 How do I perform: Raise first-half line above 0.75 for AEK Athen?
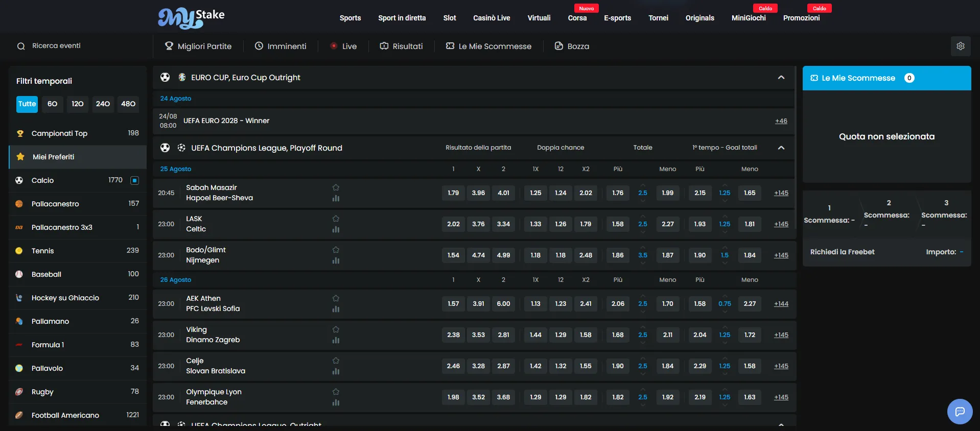[725, 296]
